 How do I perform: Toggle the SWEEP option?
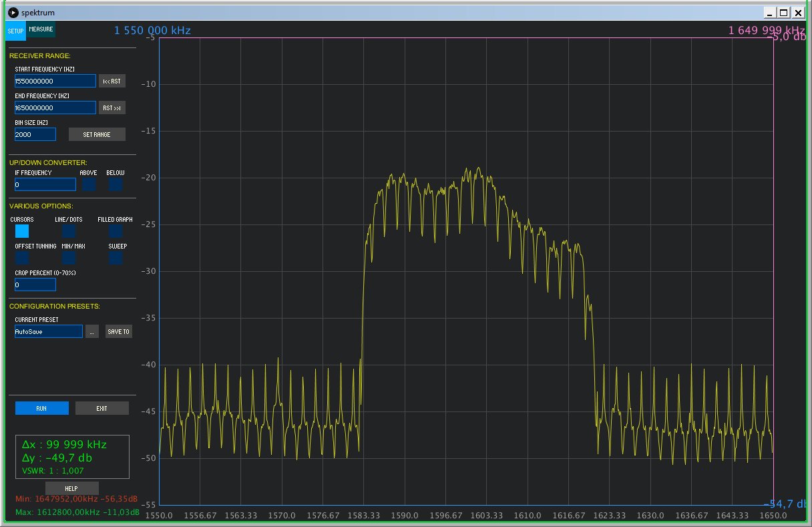click(116, 258)
